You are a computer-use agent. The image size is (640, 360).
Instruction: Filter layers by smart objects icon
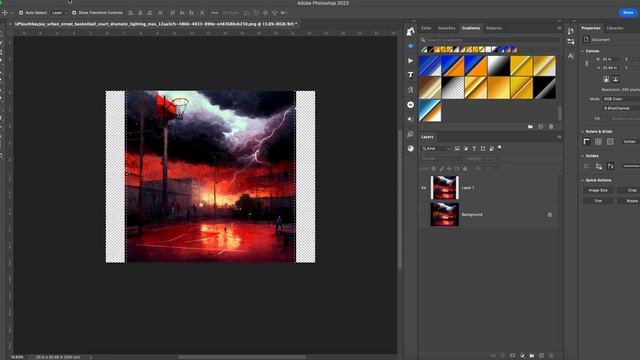pyautogui.click(x=491, y=149)
